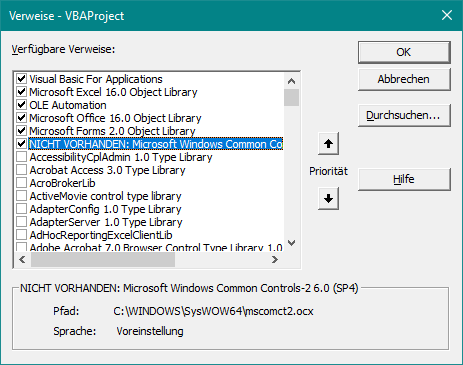Click the Hilfe button
The image size is (463, 365).
pyautogui.click(x=404, y=179)
